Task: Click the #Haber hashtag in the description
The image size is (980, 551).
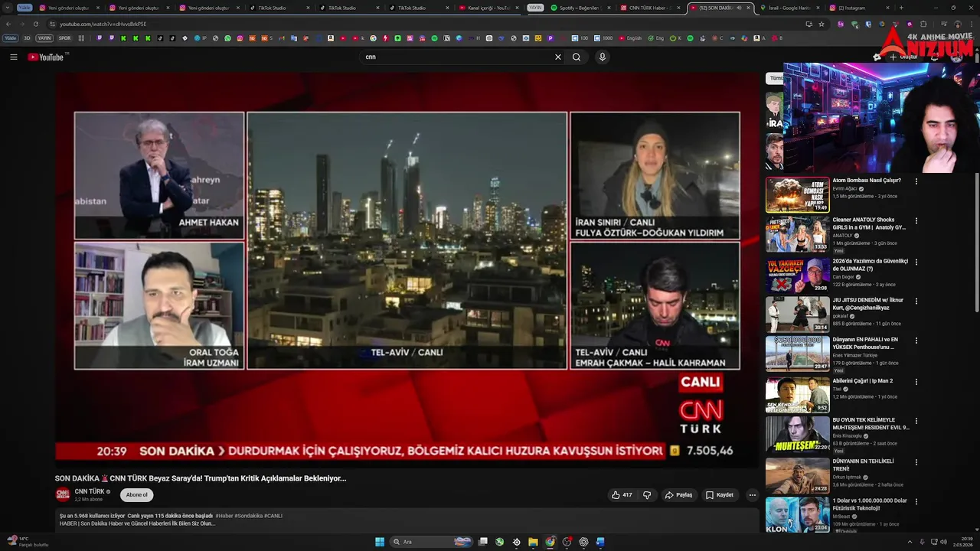Action: (224, 516)
